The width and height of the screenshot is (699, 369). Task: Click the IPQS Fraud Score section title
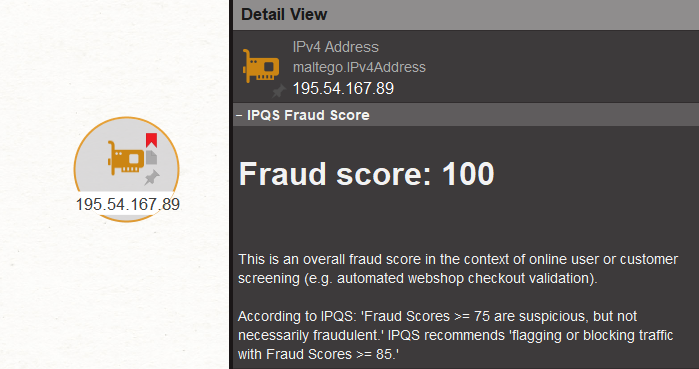tap(308, 115)
